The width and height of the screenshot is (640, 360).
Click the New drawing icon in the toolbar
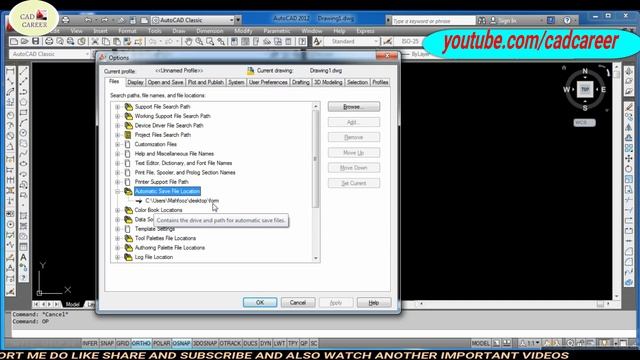pos(14,42)
